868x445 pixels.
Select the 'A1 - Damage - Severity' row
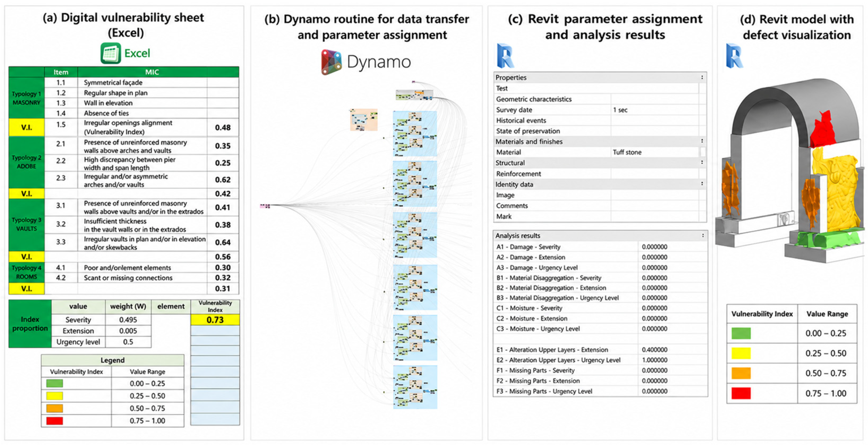[600, 247]
